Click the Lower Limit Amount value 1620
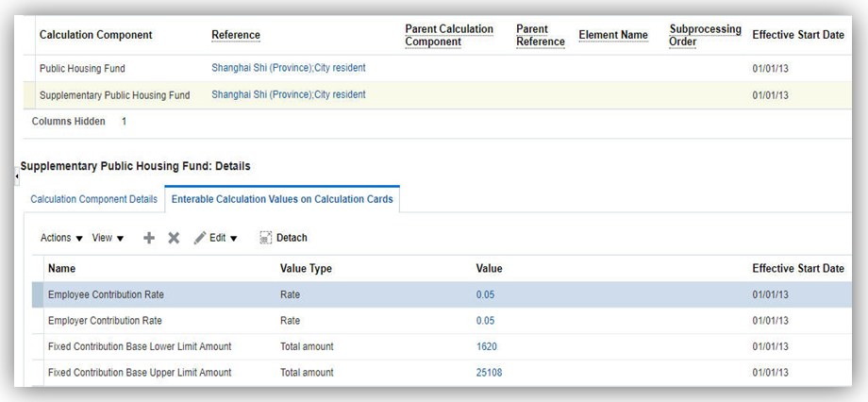The width and height of the screenshot is (868, 402). pos(486,346)
